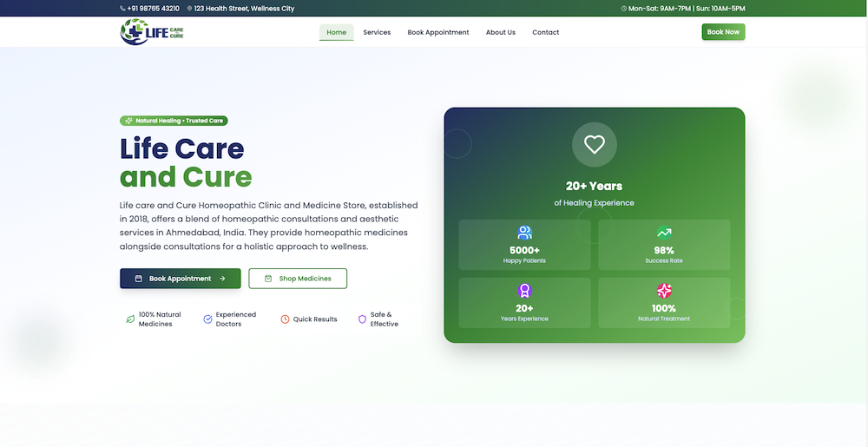Click the Shop Medicines button
The width and height of the screenshot is (868, 447).
(x=298, y=279)
